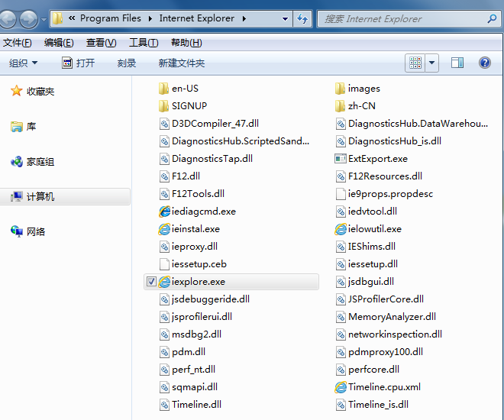Select the ielowutil.exe file icon
504x420 pixels.
coord(341,229)
